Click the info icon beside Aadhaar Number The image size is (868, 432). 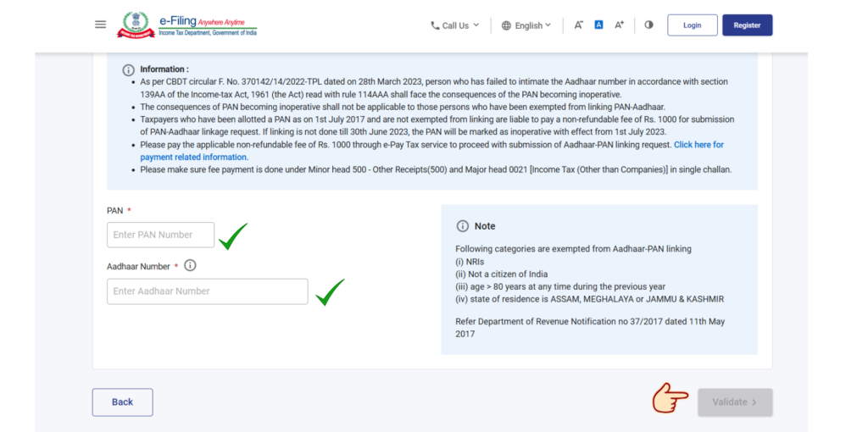[190, 265]
